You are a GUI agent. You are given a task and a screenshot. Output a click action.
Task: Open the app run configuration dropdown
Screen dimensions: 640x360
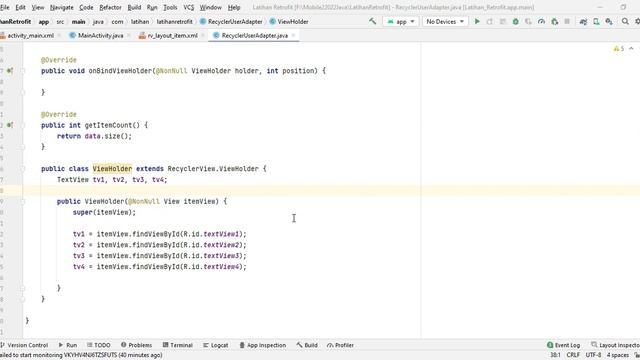400,22
